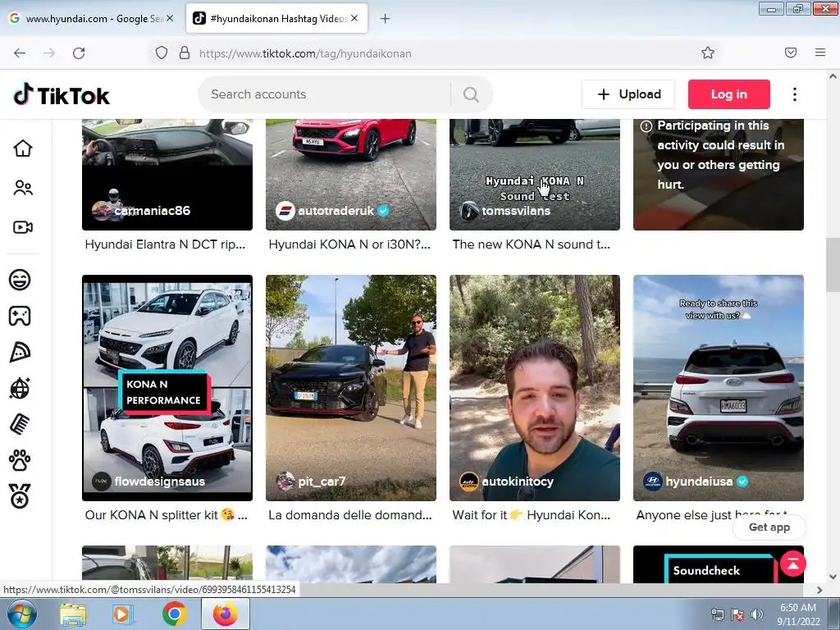Click caption 'Hyundai KONA N or i30N?...'
This screenshot has height=630, width=840.
(349, 244)
